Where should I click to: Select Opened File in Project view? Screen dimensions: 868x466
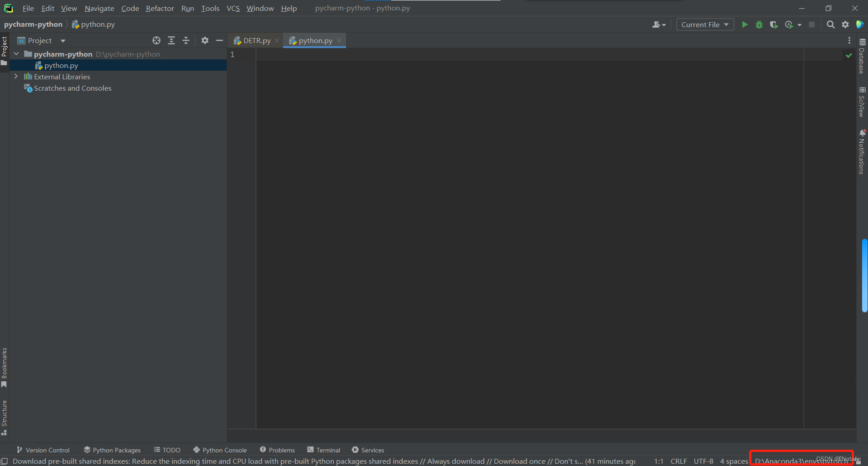tap(156, 40)
